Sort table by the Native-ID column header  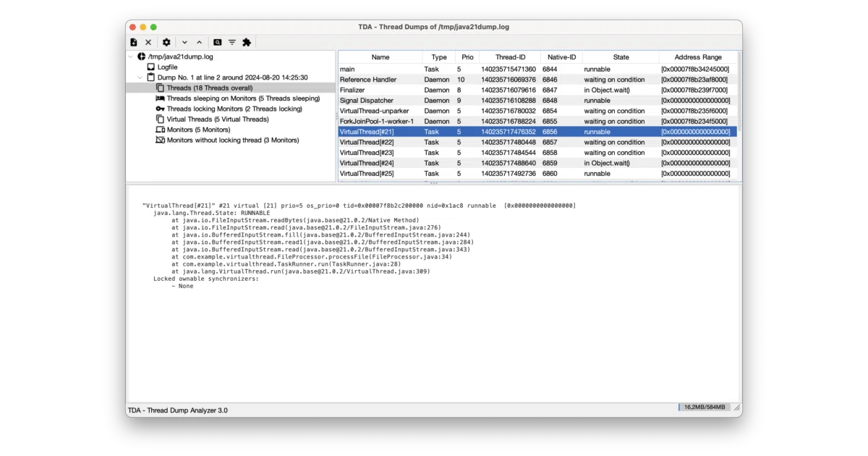coord(562,57)
